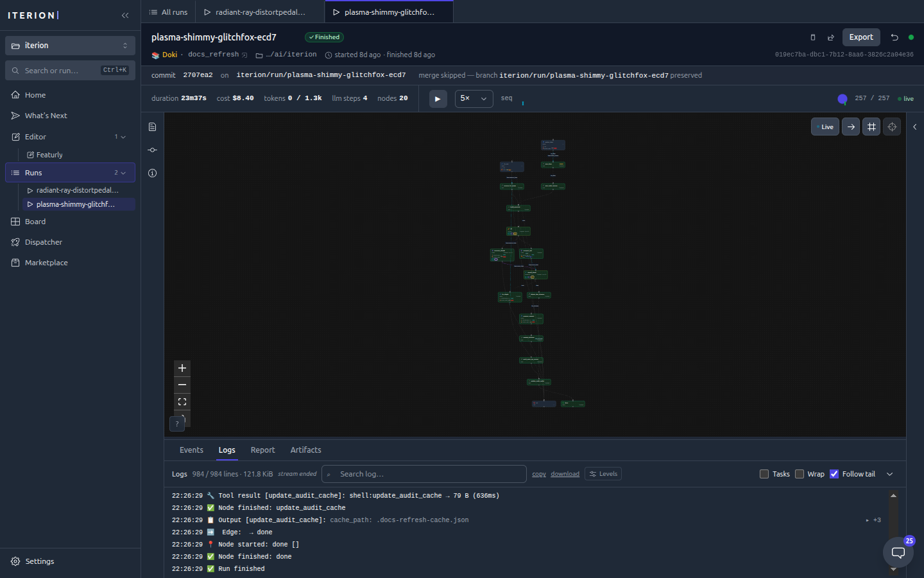Select the plasma-shimmy-glitchfo tab

tap(389, 12)
